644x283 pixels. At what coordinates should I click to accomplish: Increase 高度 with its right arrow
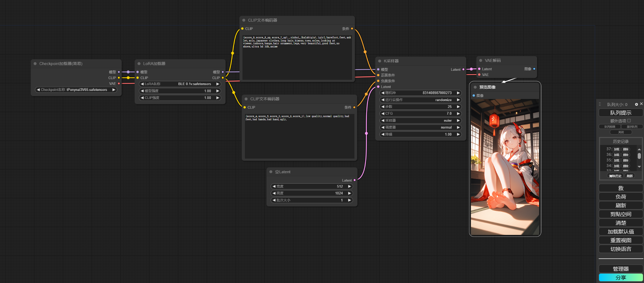point(350,193)
